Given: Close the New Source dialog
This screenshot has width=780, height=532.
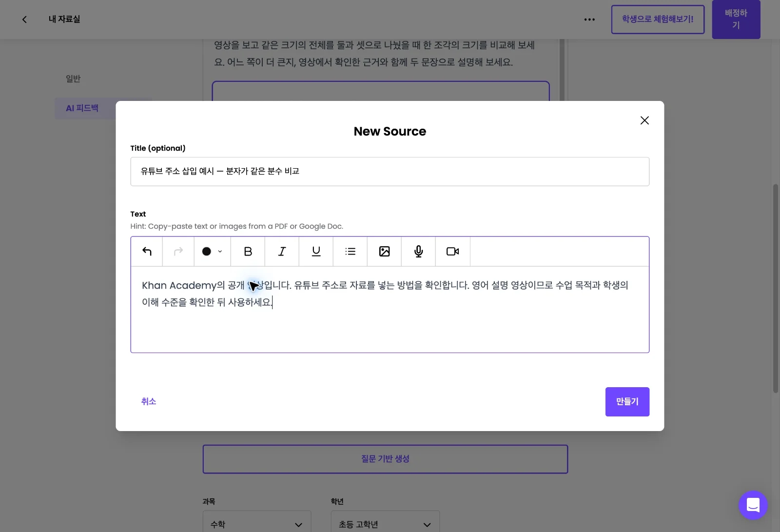Looking at the screenshot, I should (x=644, y=120).
